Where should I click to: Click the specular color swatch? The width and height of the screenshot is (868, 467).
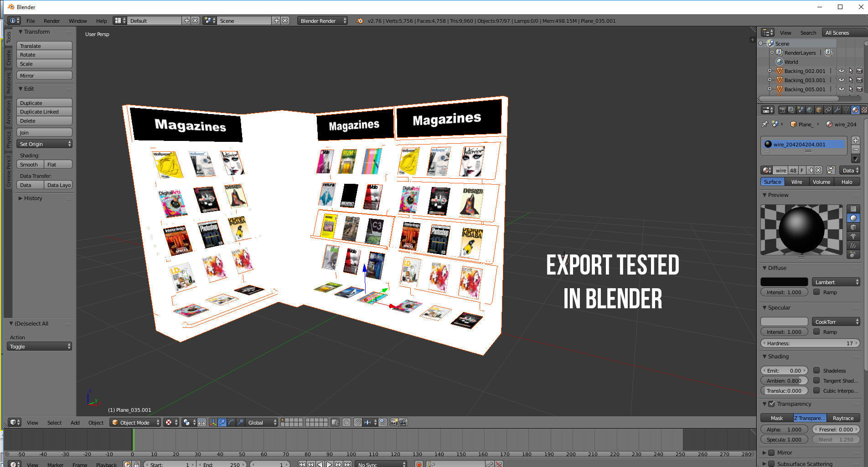point(784,322)
